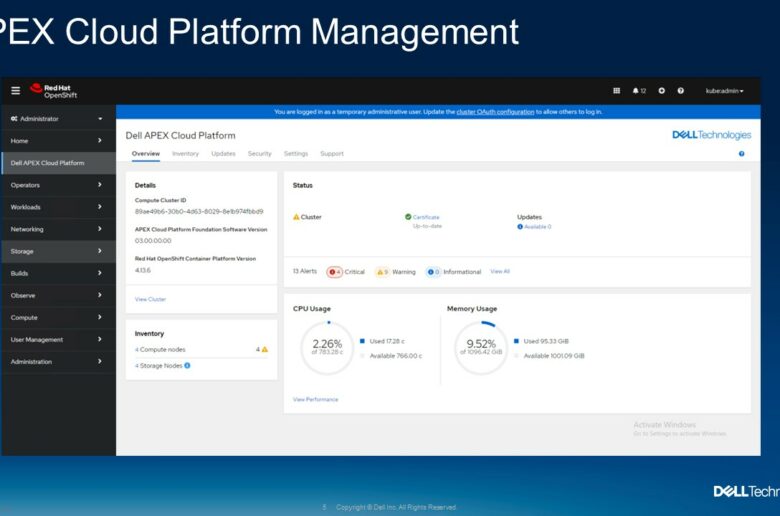Click the Storage Nodes info icon
Viewport: 780px width, 516px height.
187,365
